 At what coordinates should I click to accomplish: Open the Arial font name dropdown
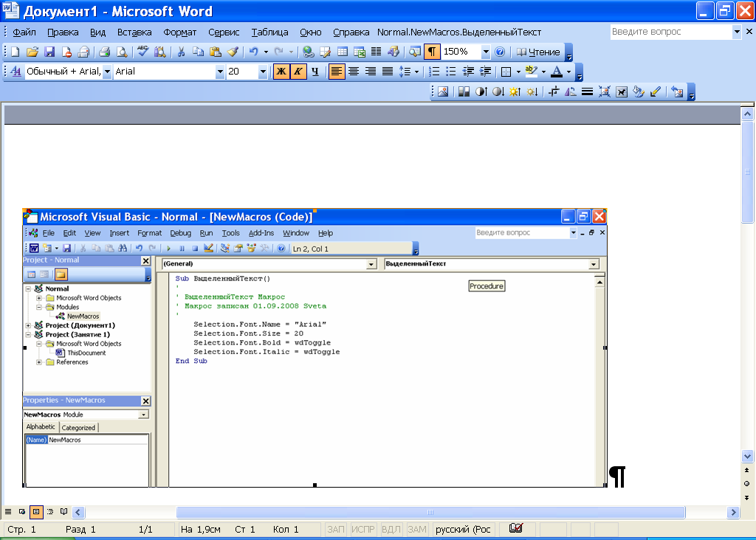tap(220, 72)
